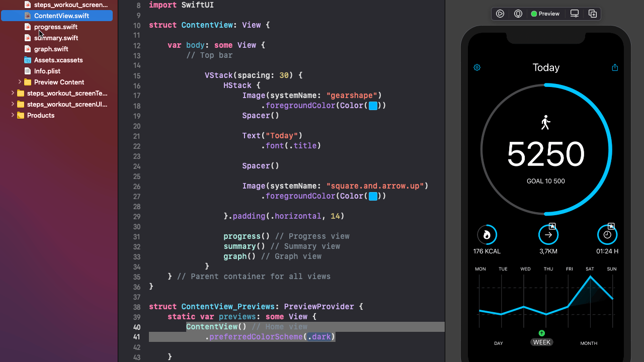This screenshot has height=362, width=644.
Task: Click the gear icon in the Today screen
Action: coord(477,67)
